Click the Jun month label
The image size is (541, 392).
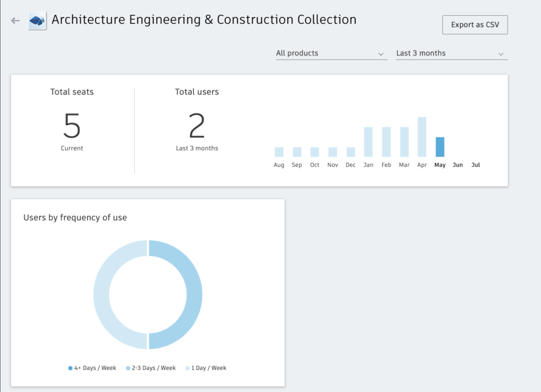[x=458, y=165]
